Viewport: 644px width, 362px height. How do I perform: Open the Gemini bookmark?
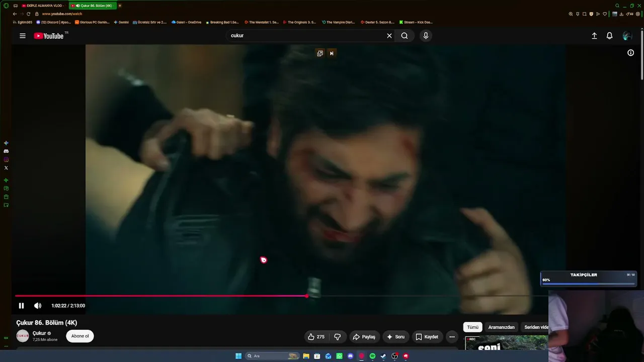(121, 22)
